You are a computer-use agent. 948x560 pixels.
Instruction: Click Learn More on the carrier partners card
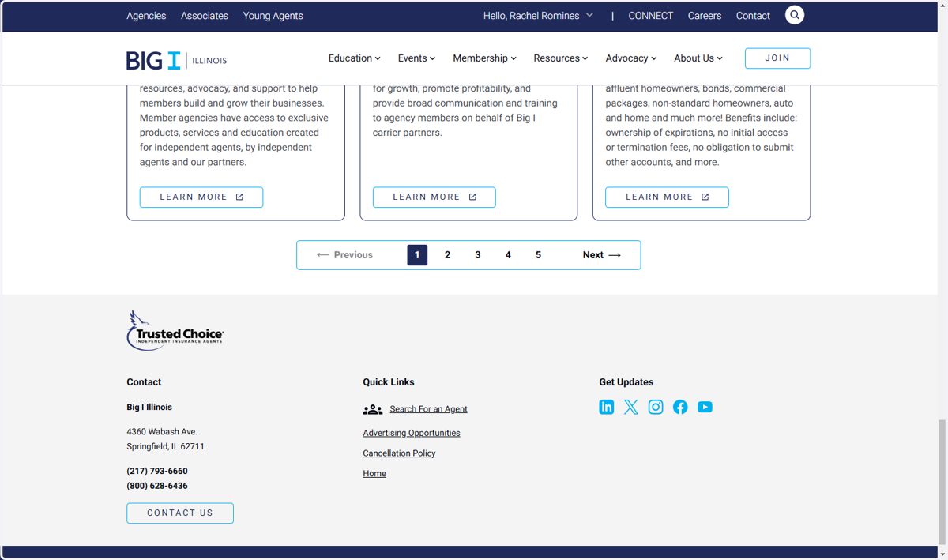[x=434, y=197]
